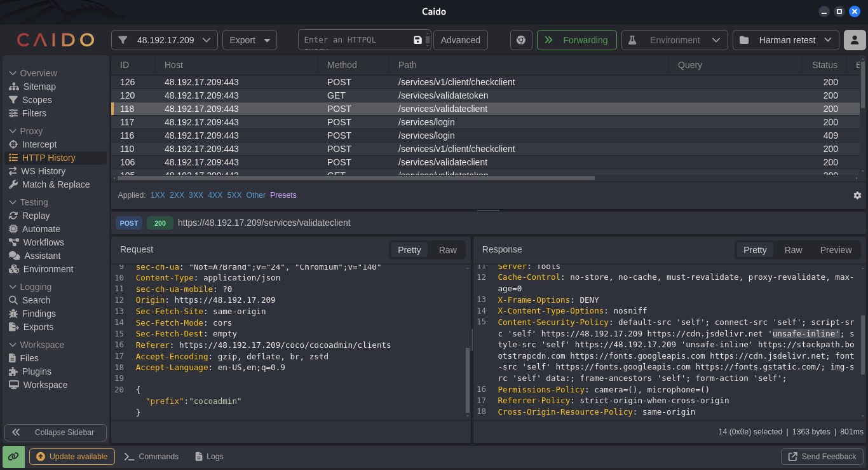Image resolution: width=868 pixels, height=470 pixels.
Task: Switch Response view to Preview tab
Action: coord(836,250)
